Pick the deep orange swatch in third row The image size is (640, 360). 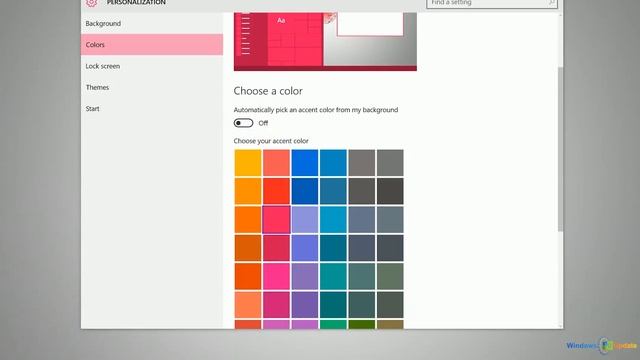(248, 220)
